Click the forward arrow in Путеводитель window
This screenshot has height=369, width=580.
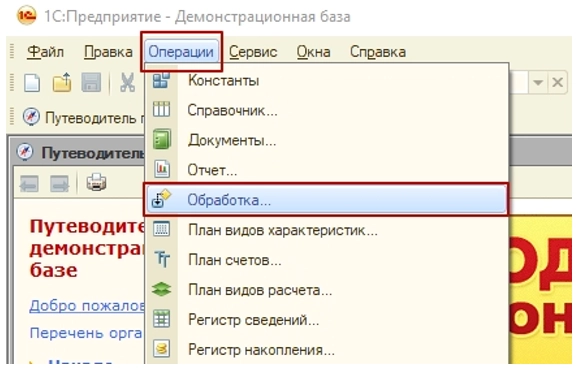pyautogui.click(x=59, y=183)
